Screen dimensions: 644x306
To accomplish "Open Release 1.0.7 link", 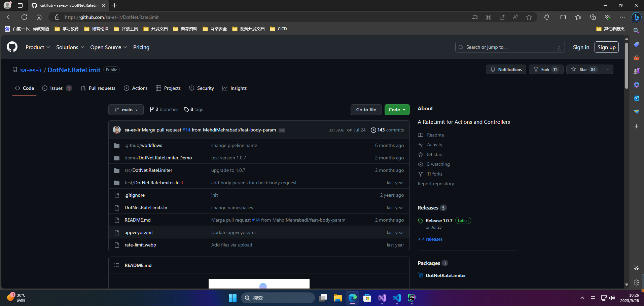I will pos(439,221).
